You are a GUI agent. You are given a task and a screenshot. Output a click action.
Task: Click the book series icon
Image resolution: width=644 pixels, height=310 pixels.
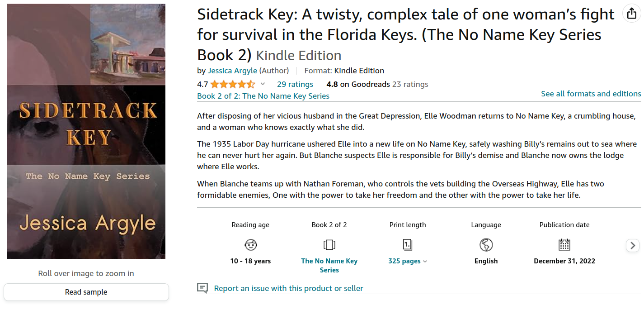329,245
